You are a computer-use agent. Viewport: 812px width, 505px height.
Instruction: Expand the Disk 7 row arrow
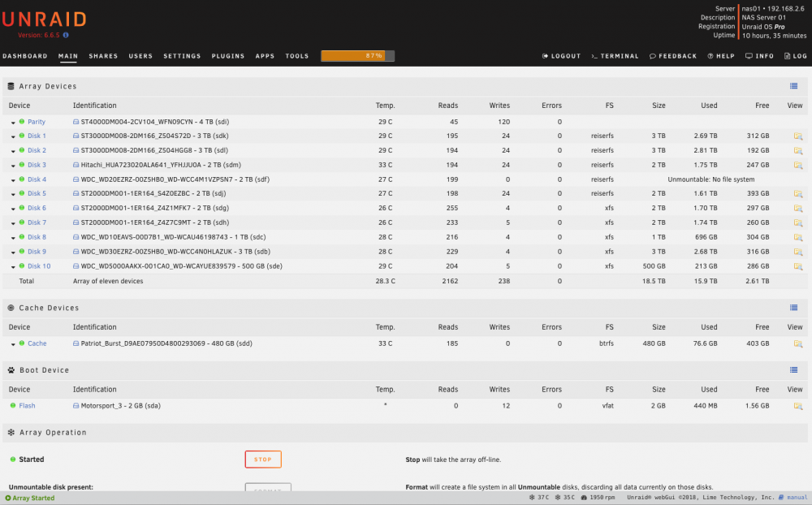pos(13,223)
